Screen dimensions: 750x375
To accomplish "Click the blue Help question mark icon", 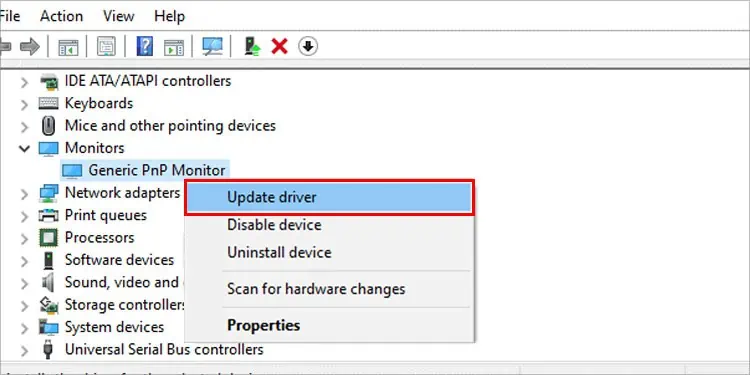I will (x=144, y=46).
